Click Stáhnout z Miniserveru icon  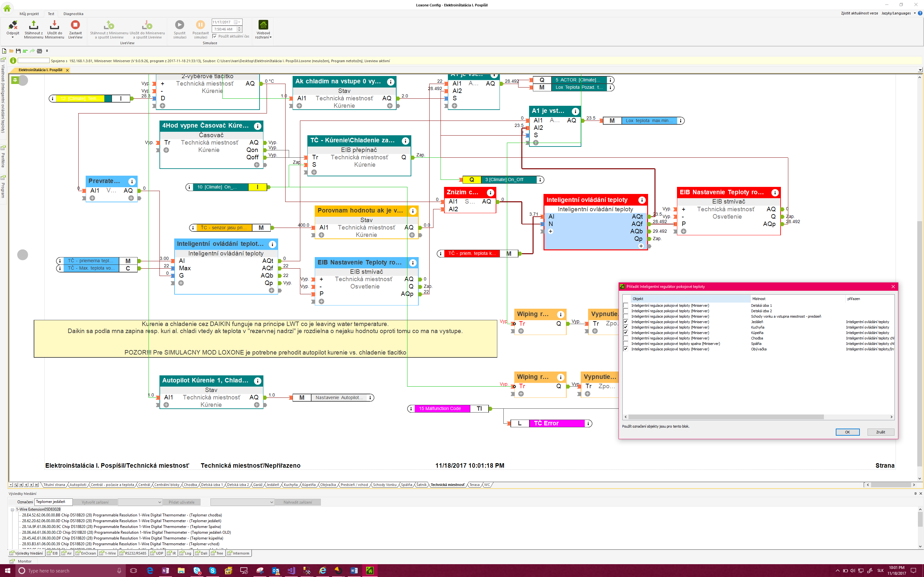tap(34, 25)
